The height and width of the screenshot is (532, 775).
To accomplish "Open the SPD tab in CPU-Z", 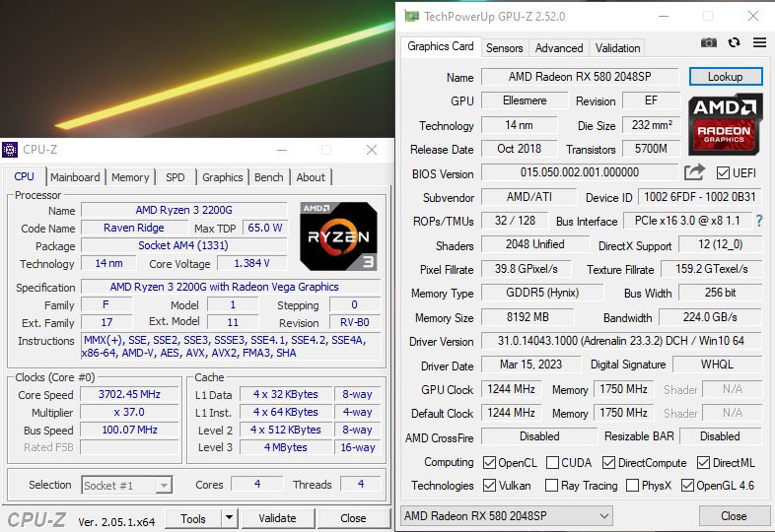I will point(176,177).
